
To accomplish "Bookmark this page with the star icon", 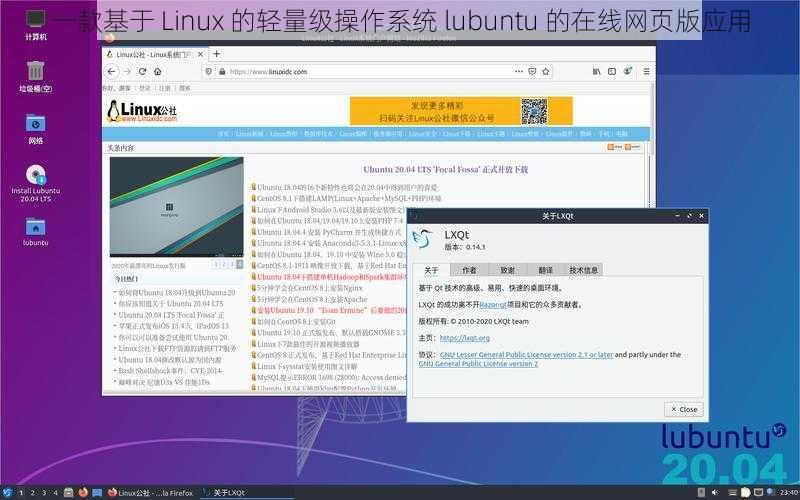I will [x=546, y=71].
